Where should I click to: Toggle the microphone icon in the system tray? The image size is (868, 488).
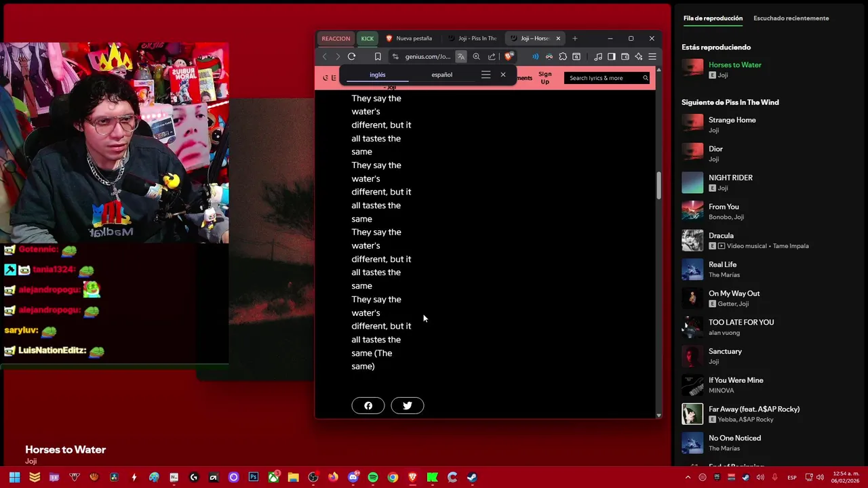[x=774, y=477]
